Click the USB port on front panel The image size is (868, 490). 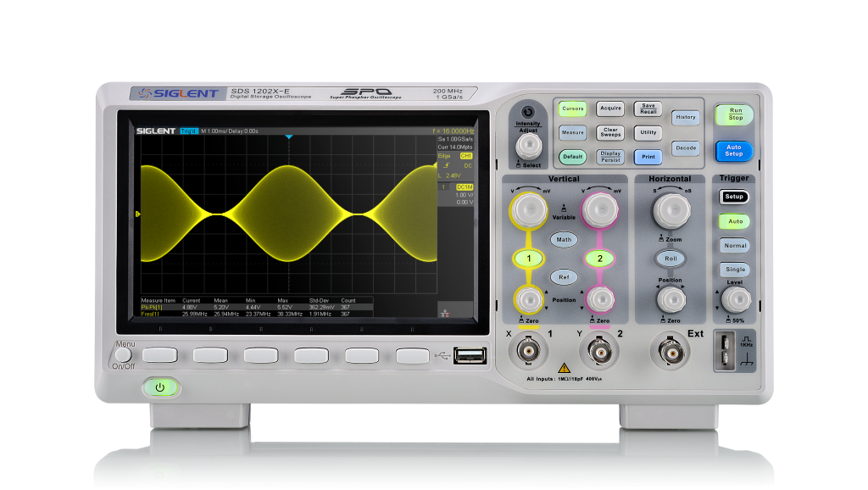click(469, 355)
